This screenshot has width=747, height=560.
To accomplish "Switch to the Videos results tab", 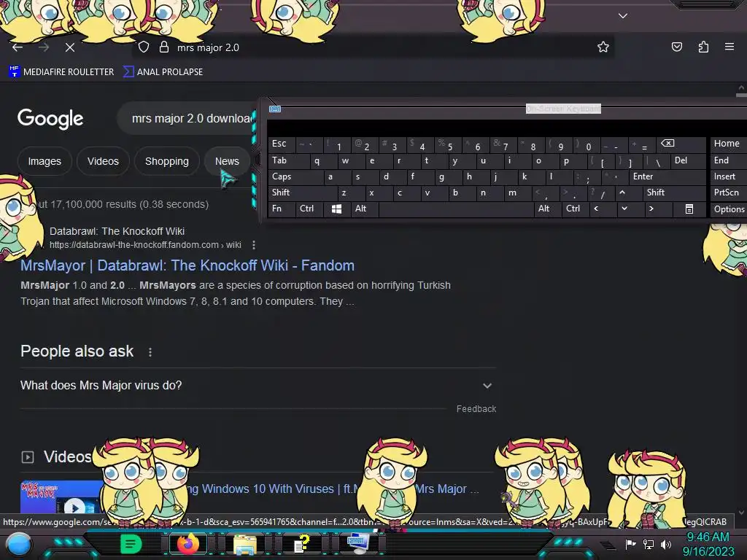I will pyautogui.click(x=103, y=161).
